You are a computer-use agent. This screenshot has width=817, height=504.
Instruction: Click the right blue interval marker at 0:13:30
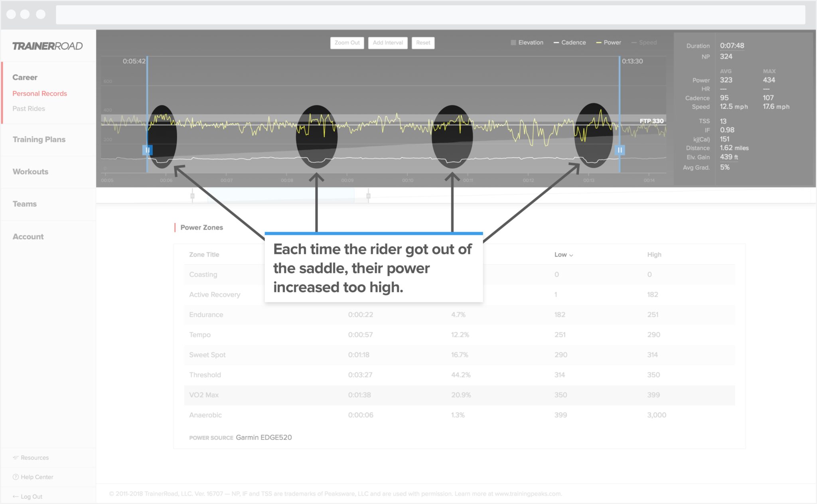[x=620, y=148]
